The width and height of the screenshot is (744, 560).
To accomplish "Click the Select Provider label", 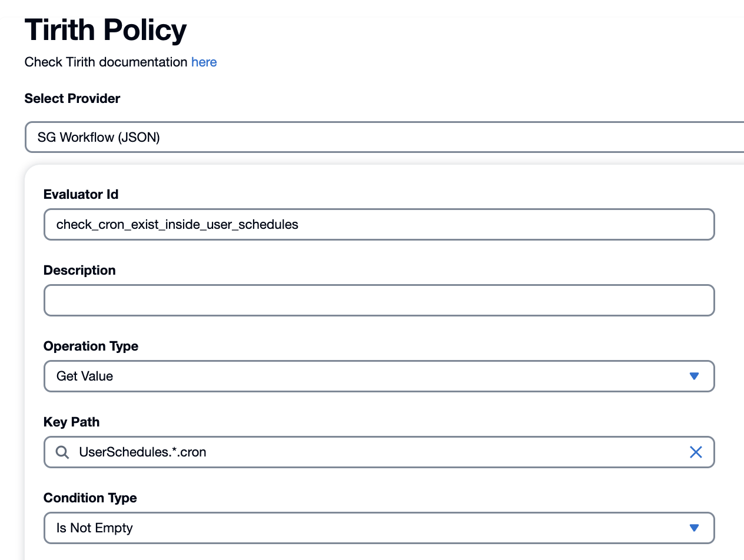I will point(72,99).
